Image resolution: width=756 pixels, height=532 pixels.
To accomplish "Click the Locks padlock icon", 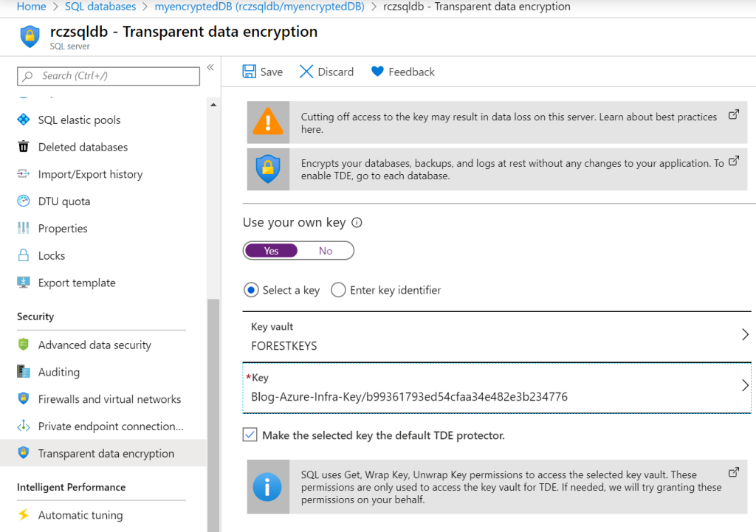I will tap(23, 255).
